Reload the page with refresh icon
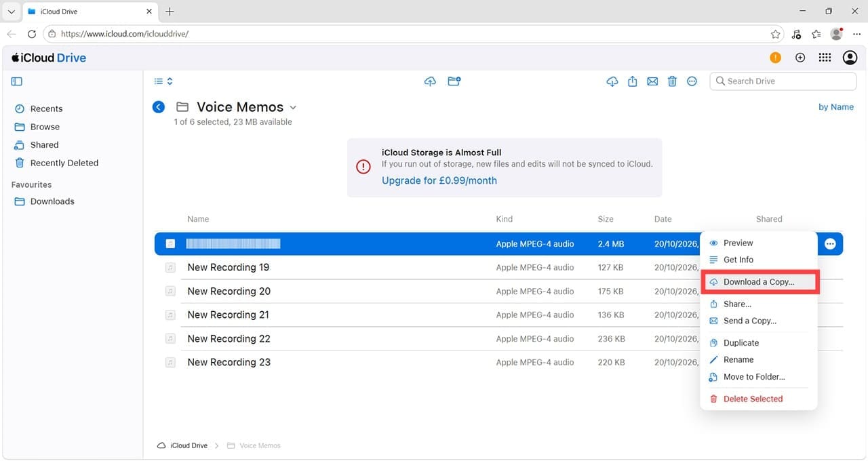The width and height of the screenshot is (868, 461). [x=31, y=34]
